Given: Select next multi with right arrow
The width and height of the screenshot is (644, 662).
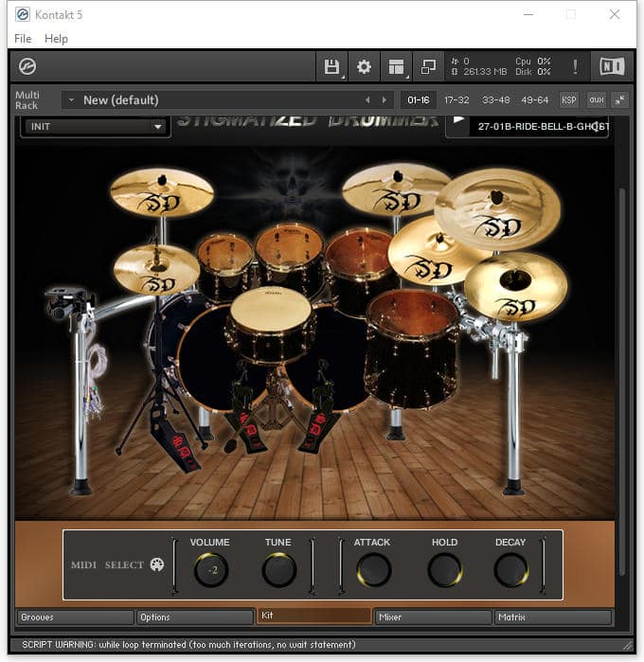Looking at the screenshot, I should [x=384, y=100].
